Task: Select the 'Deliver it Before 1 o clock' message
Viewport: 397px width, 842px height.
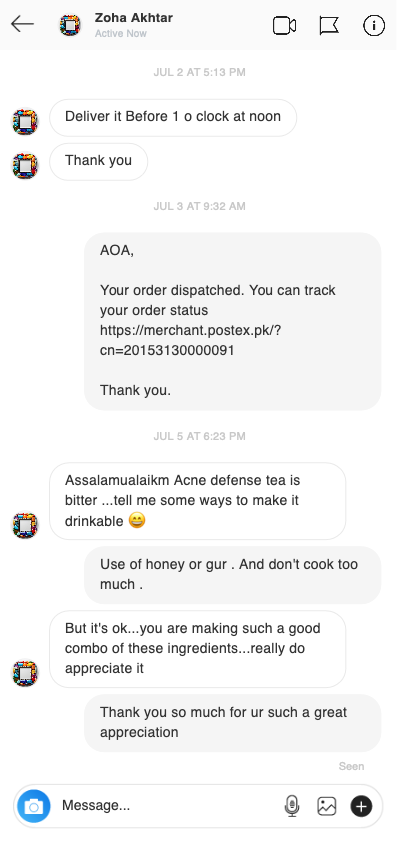Action: [173, 117]
